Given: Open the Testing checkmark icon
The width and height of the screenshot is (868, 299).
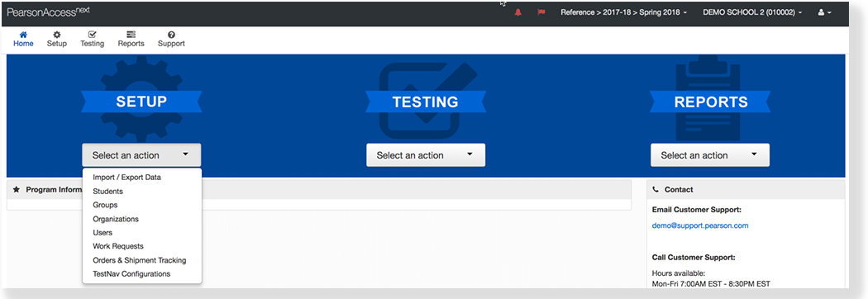Looking at the screenshot, I should pos(92,34).
